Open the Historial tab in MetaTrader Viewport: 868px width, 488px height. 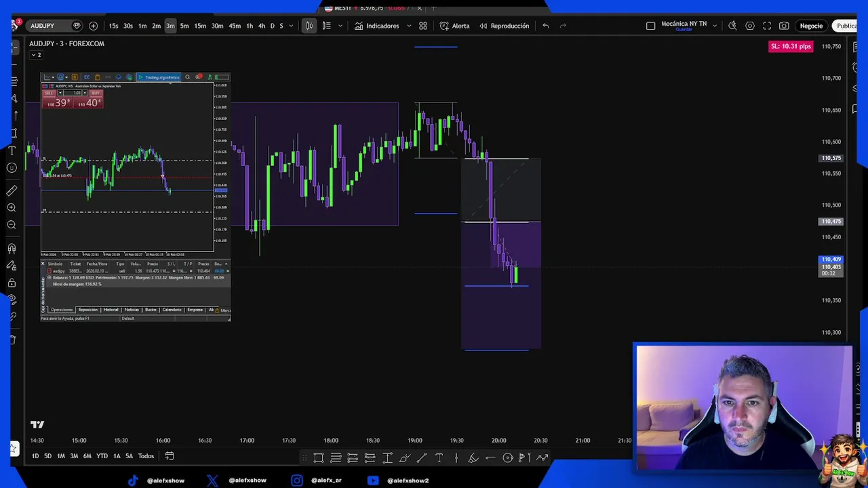[111, 310]
